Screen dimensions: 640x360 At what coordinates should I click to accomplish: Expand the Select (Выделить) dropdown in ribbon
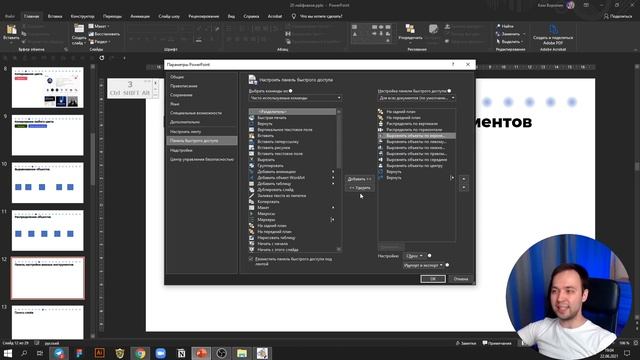click(x=510, y=42)
